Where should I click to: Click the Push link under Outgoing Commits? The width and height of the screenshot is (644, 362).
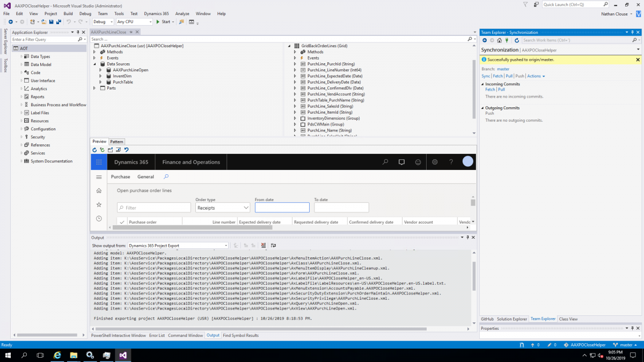pos(489,113)
